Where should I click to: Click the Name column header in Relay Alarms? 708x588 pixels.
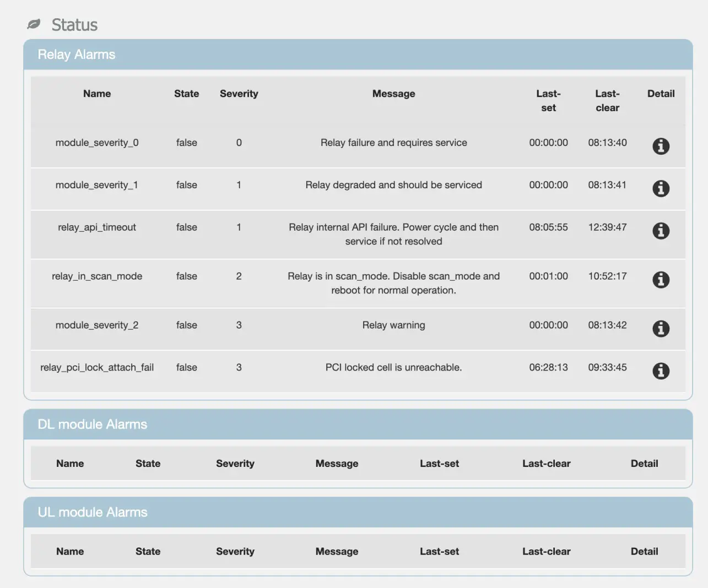pos(97,94)
